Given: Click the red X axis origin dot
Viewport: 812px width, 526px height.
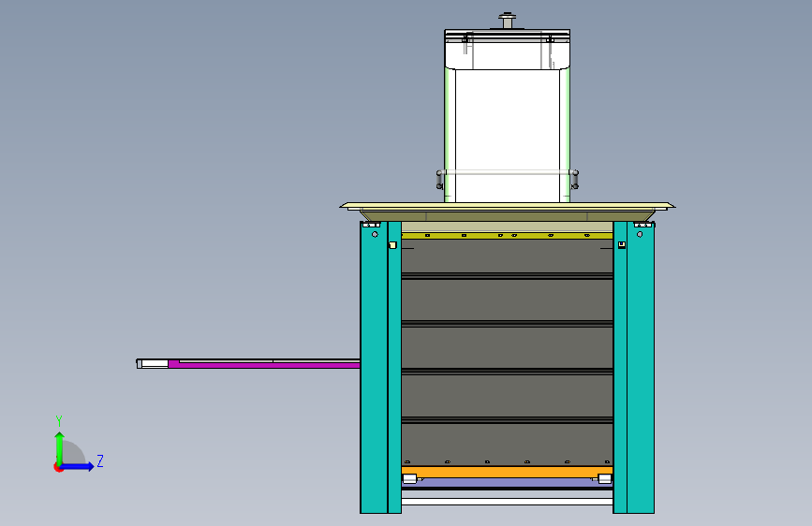Looking at the screenshot, I should (x=57, y=468).
